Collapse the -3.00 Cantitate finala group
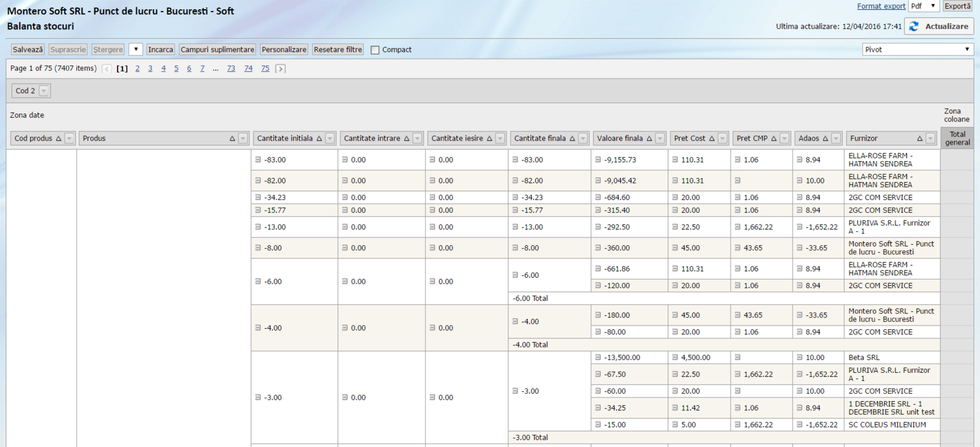The width and height of the screenshot is (980, 447). (515, 391)
